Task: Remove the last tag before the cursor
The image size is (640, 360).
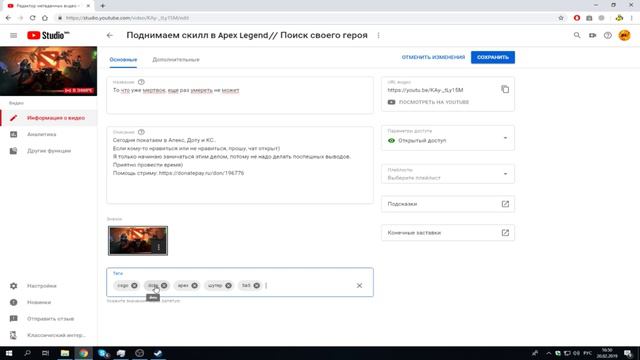Action: pos(256,285)
